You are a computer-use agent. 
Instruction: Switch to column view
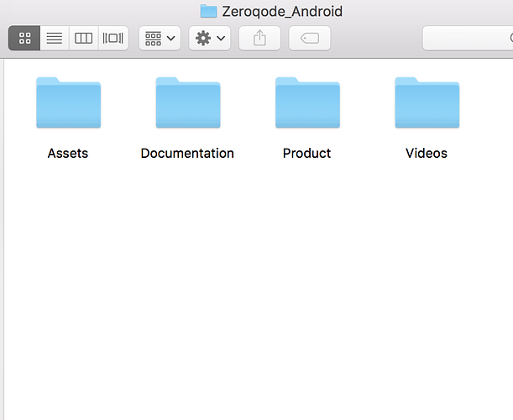pyautogui.click(x=83, y=38)
